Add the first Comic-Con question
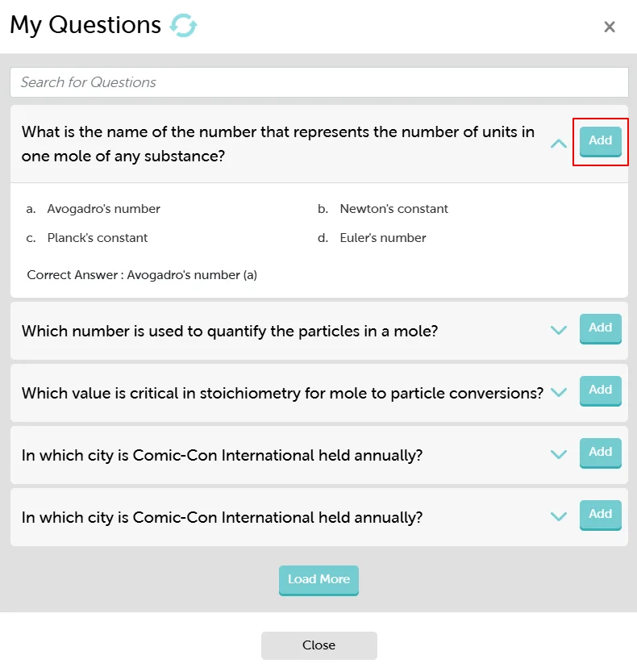Viewport: 637px width, 672px height. [x=600, y=452]
